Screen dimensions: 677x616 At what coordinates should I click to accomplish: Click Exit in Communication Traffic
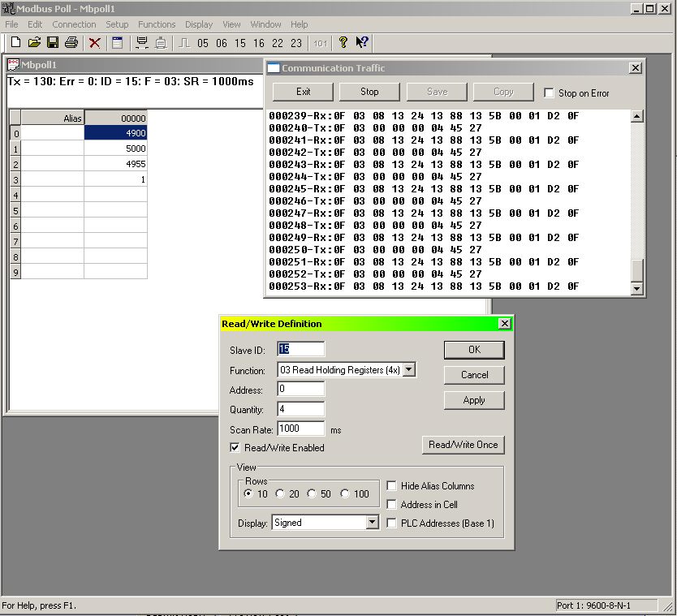tap(303, 92)
